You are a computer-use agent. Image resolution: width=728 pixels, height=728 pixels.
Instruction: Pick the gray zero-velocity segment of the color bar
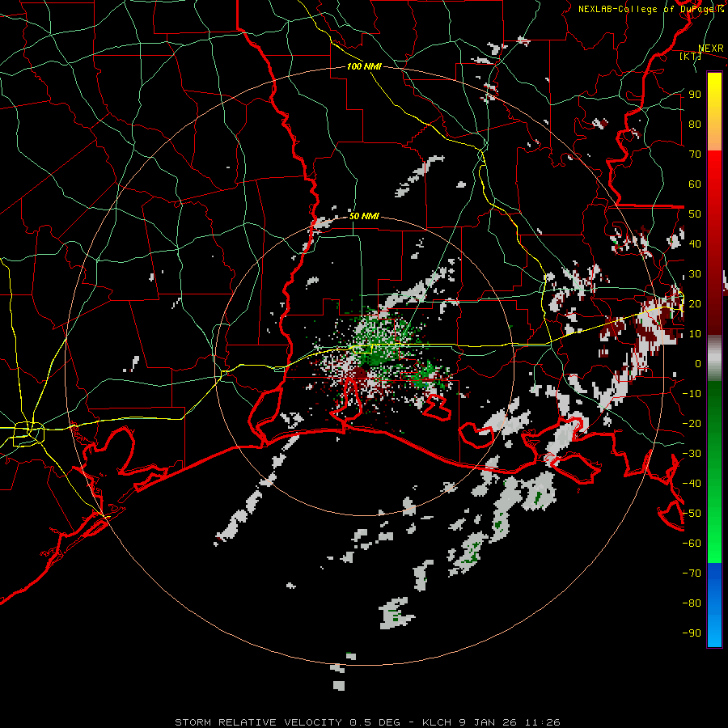tap(714, 358)
